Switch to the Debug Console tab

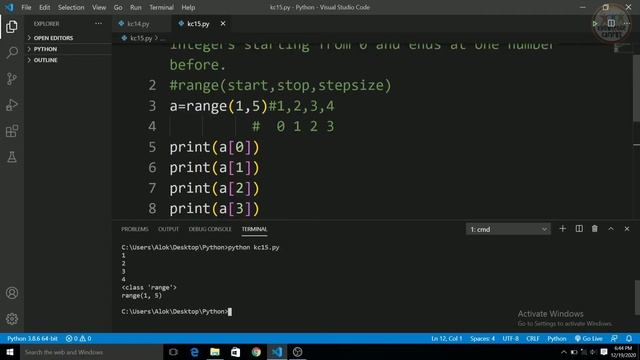point(210,229)
